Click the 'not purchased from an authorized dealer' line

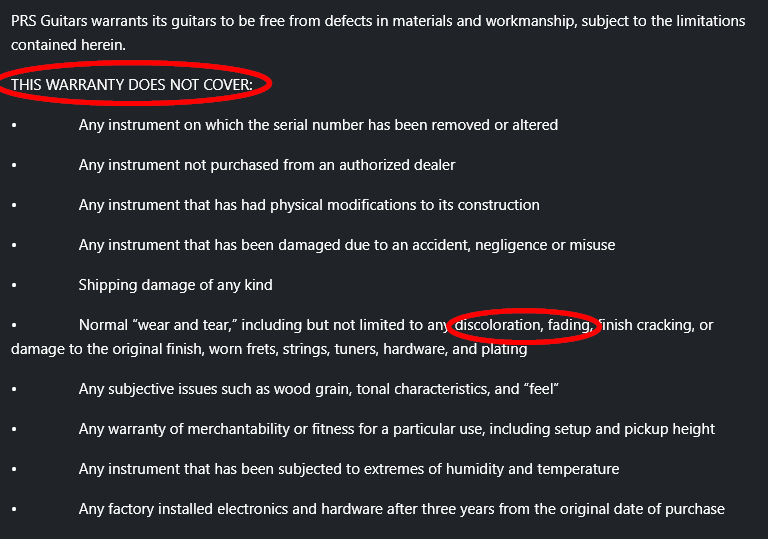(x=267, y=165)
